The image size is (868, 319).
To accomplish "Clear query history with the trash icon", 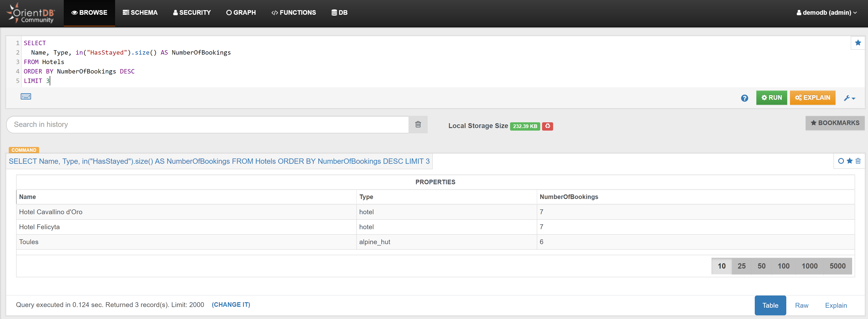I will [418, 124].
